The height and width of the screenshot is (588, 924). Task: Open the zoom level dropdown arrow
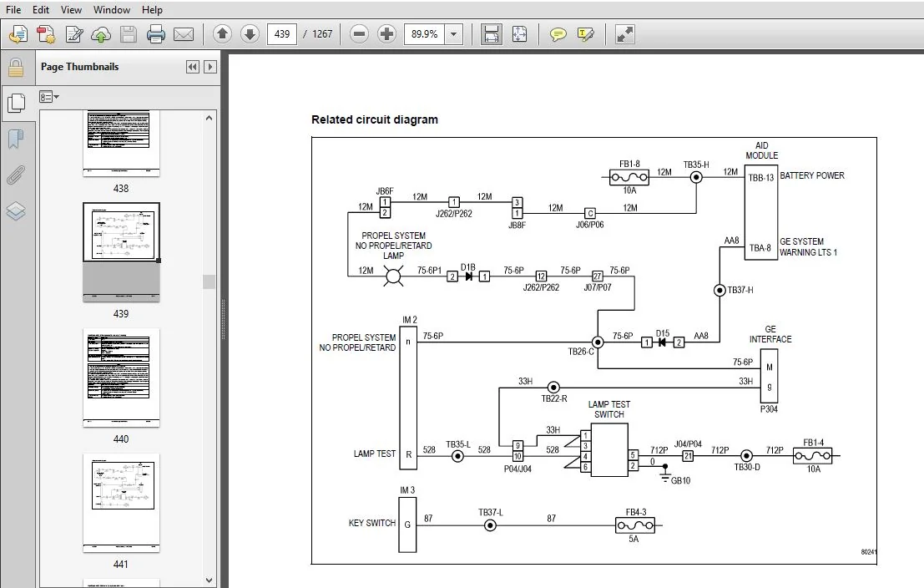click(453, 34)
